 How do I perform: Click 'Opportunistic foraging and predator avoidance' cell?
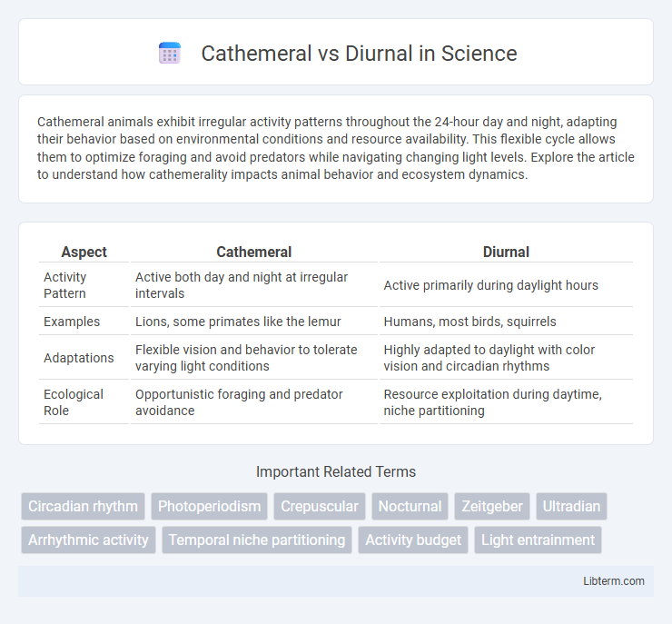(253, 402)
